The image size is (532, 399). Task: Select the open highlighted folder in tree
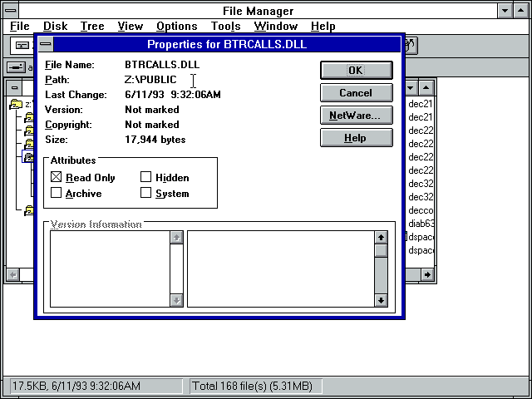[x=28, y=156]
